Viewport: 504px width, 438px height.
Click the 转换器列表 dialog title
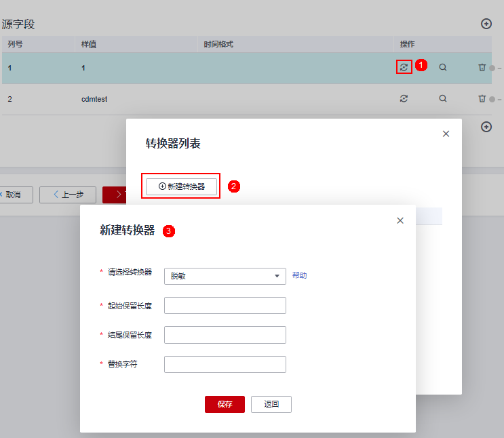(x=173, y=143)
